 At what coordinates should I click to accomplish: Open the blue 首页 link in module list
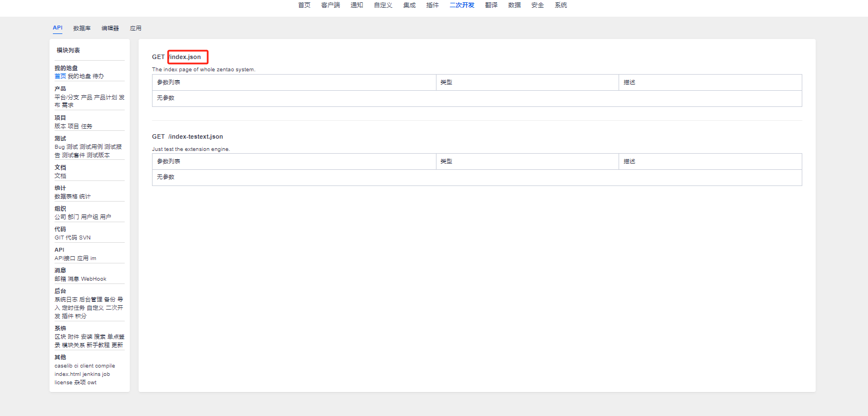[60, 76]
